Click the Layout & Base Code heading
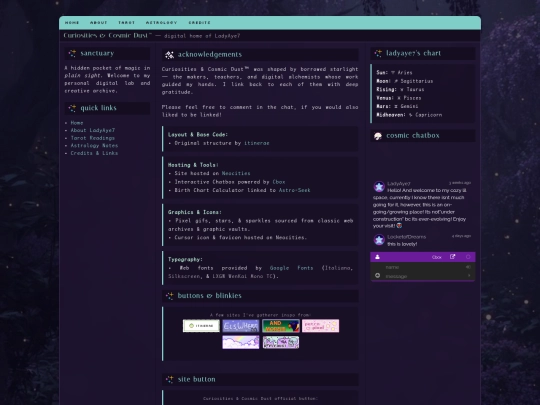Image resolution: width=540 pixels, height=405 pixels. [x=198, y=135]
